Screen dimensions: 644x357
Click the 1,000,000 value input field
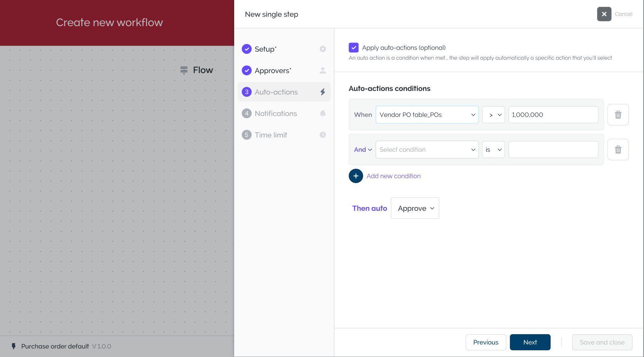point(553,115)
